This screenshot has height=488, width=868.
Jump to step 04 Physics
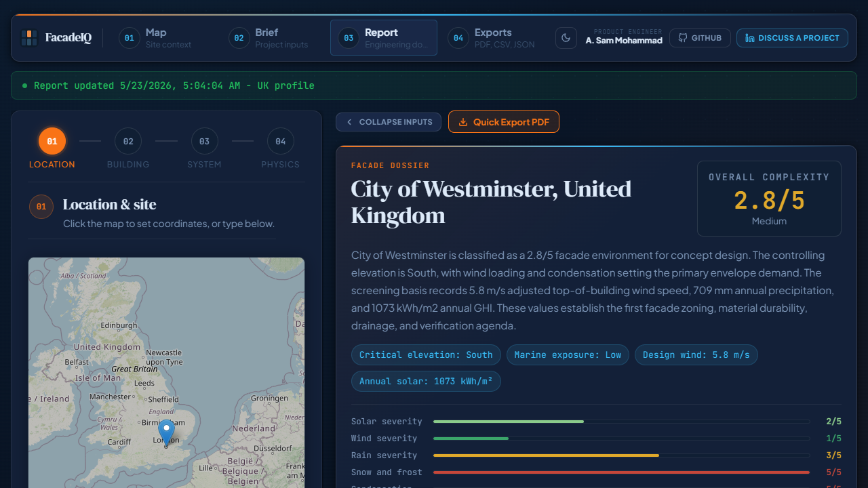click(x=280, y=148)
